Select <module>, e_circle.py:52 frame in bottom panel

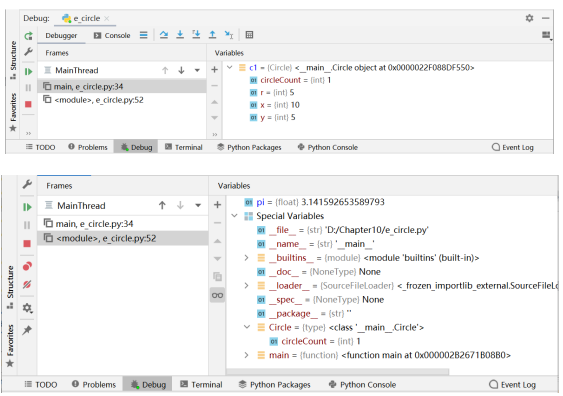(123, 238)
